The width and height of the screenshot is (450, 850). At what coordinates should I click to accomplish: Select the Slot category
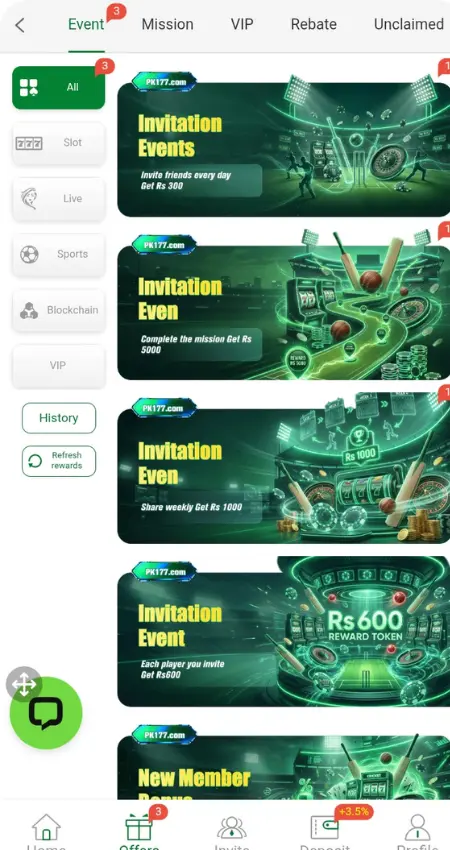[59, 143]
